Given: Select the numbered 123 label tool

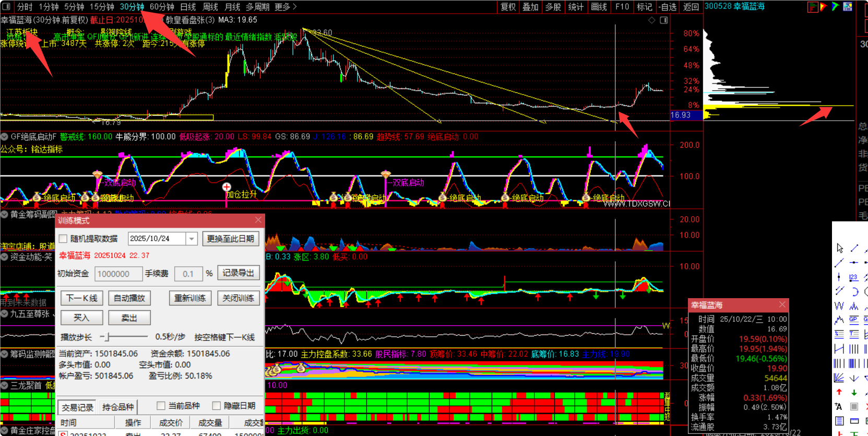Looking at the screenshot, I should 854,277.
